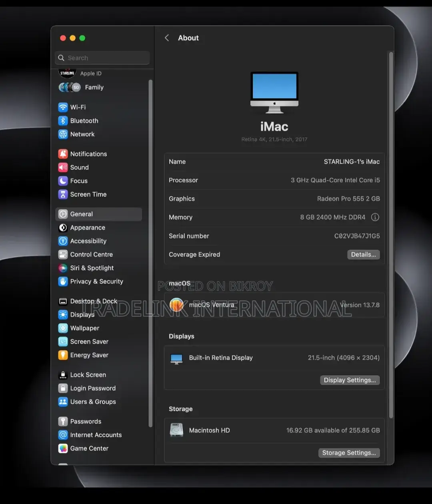Open Lock Screen settings

pos(98,375)
